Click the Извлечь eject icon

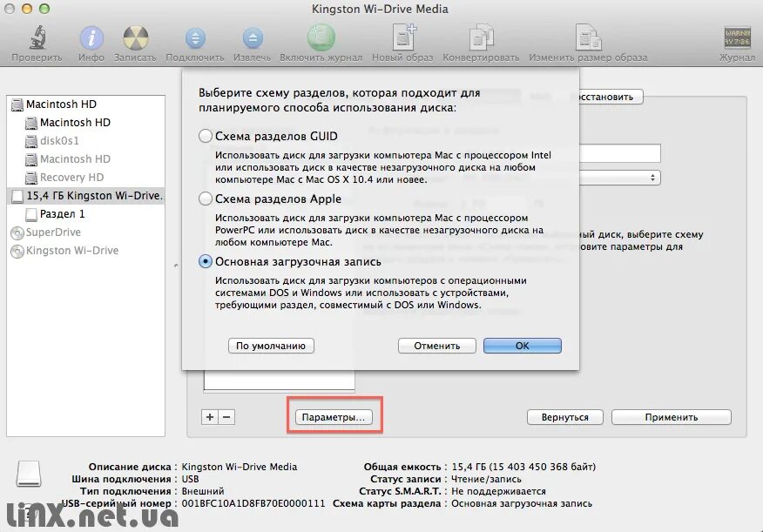pyautogui.click(x=253, y=38)
